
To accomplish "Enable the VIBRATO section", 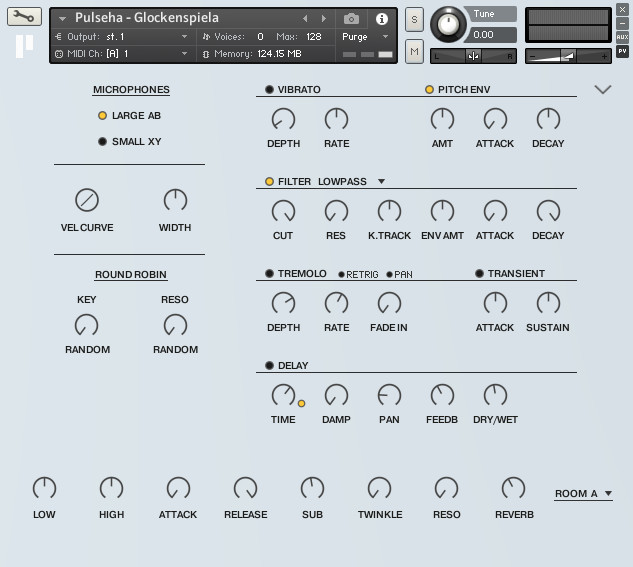I will [269, 90].
